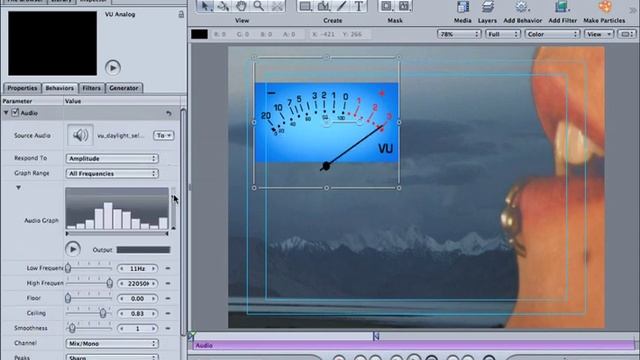Choose the Pan hand tool
Image resolution: width=640 pixels, height=360 pixels.
pos(241,6)
